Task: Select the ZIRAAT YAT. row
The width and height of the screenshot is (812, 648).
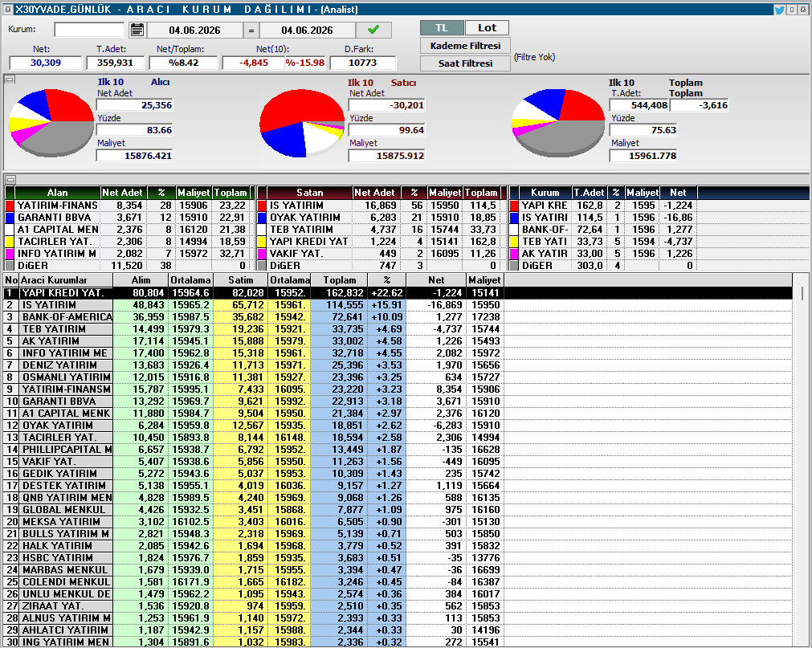Action: (398, 606)
